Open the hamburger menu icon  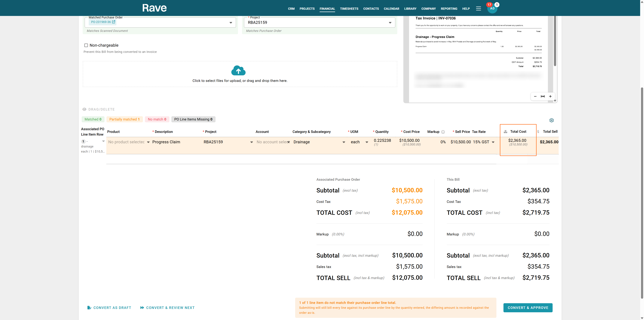(x=478, y=9)
